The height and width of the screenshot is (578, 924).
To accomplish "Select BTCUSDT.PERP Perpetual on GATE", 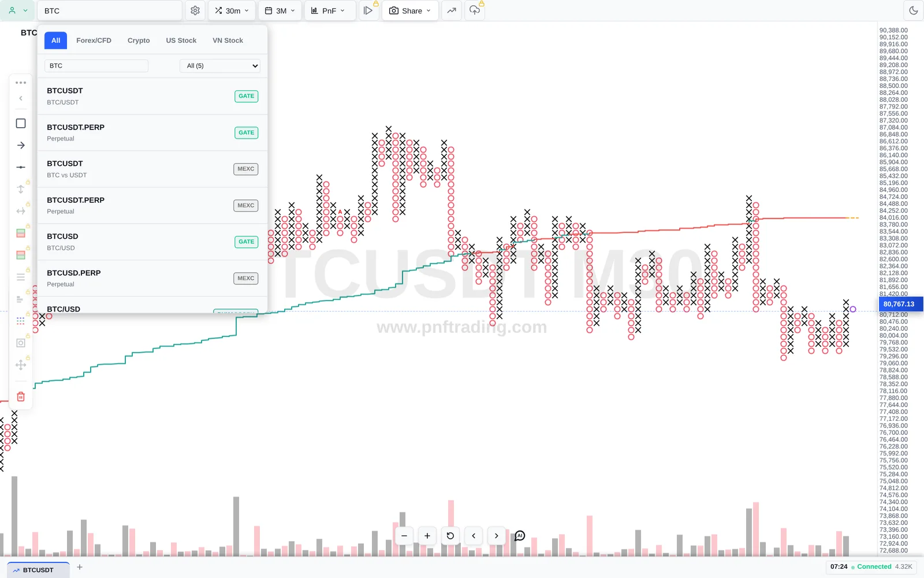I will [x=152, y=132].
